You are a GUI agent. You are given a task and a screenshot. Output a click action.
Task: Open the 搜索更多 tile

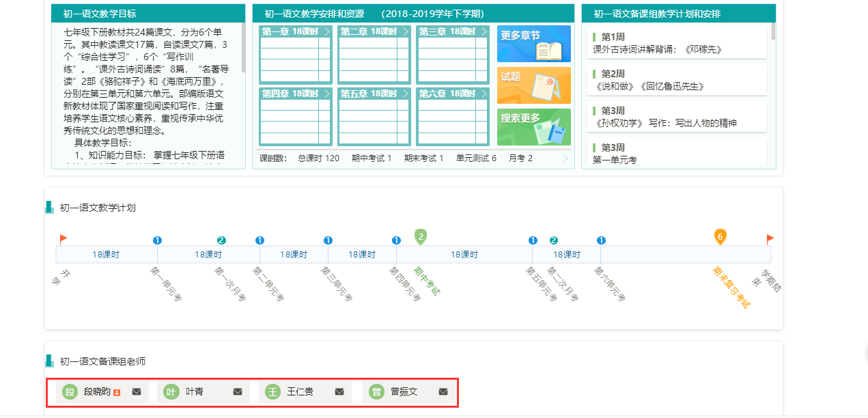click(533, 127)
